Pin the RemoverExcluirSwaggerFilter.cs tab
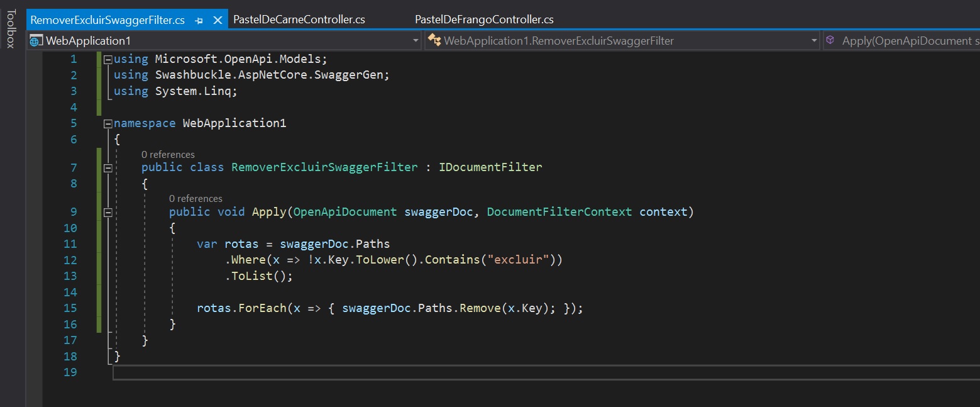 (x=199, y=20)
